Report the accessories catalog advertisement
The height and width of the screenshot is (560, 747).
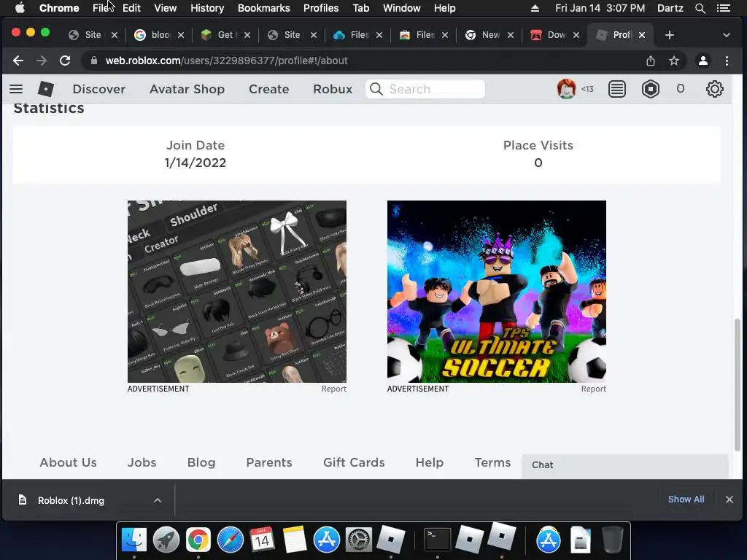(334, 389)
